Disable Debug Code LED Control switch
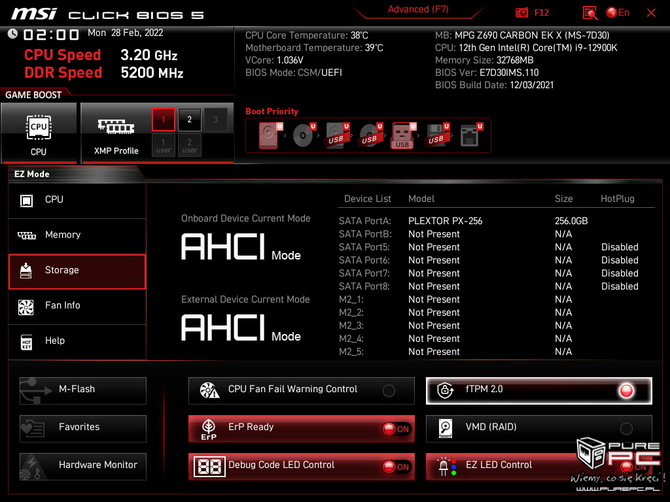Viewport: 670px width, 502px height. [x=396, y=467]
